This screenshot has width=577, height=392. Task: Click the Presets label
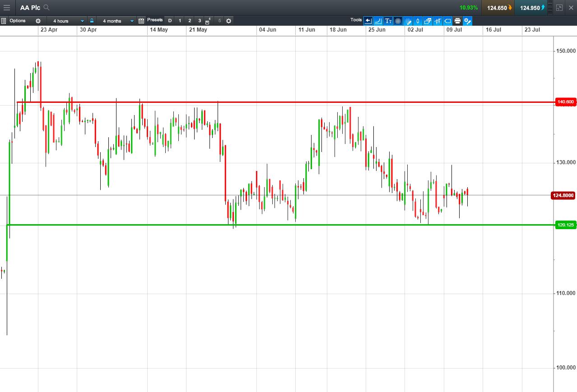[x=155, y=20]
